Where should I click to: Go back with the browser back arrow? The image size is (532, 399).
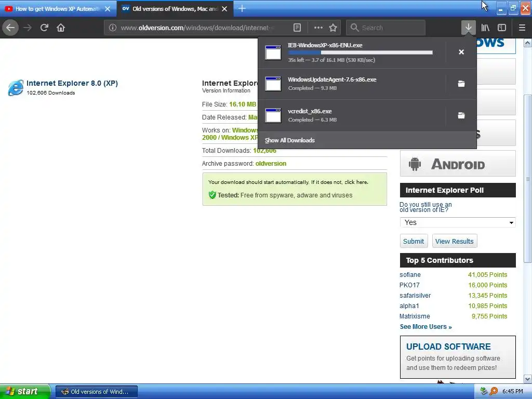coord(10,28)
